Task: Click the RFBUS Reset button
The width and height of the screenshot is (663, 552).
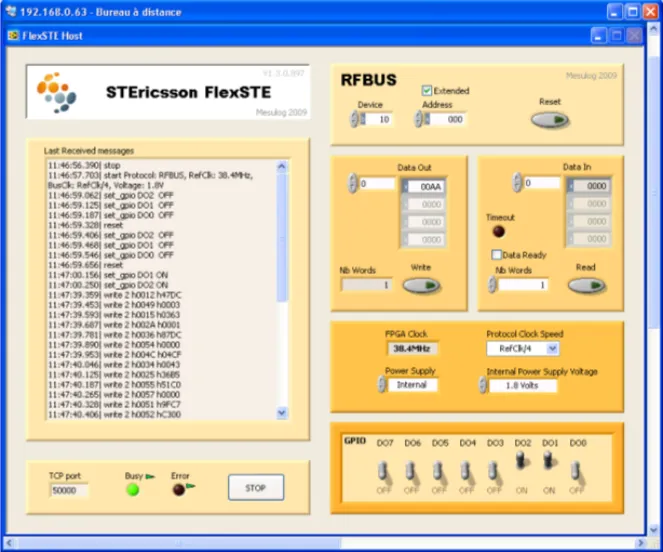Action: (549, 120)
